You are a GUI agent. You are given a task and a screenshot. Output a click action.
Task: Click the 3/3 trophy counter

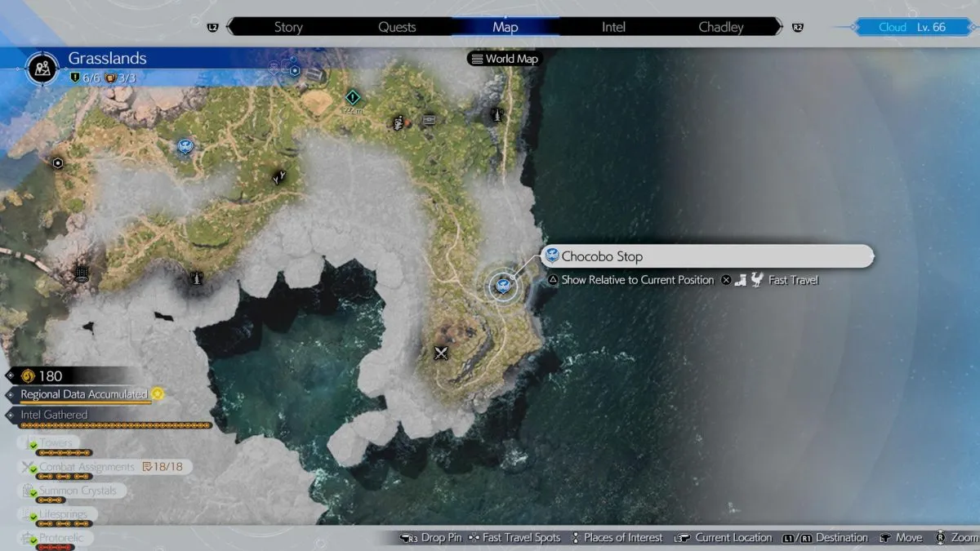pyautogui.click(x=121, y=78)
